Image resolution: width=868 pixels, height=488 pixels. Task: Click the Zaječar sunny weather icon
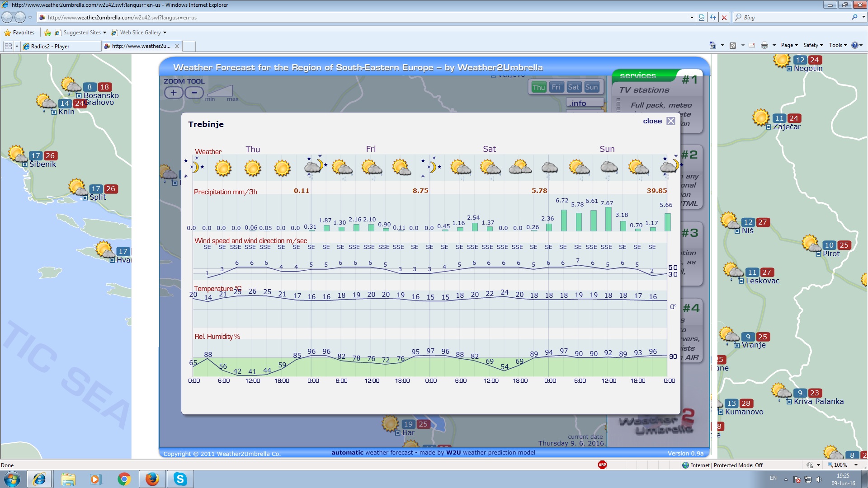click(x=761, y=117)
